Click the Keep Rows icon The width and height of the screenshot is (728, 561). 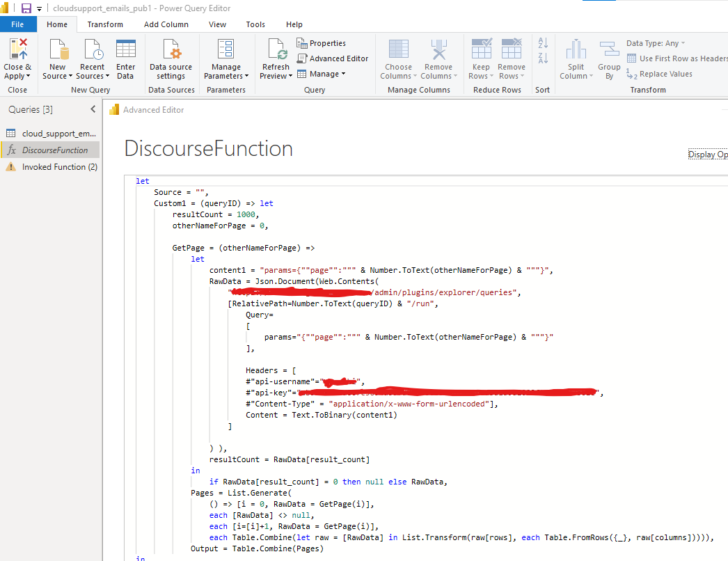click(x=482, y=48)
